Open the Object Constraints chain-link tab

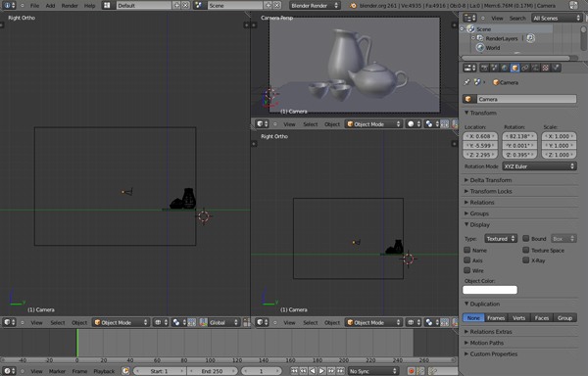coord(524,68)
